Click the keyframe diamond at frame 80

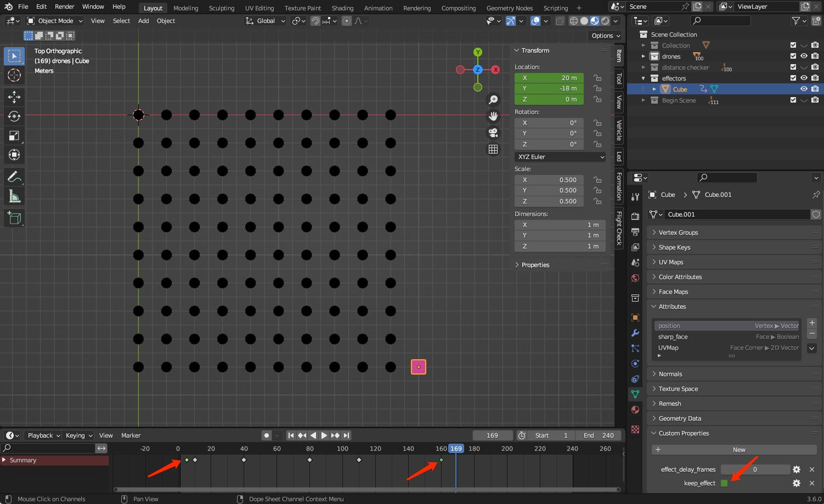tap(310, 460)
